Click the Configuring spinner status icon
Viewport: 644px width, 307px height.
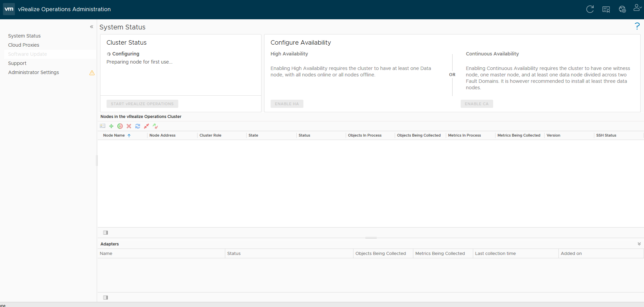click(109, 54)
